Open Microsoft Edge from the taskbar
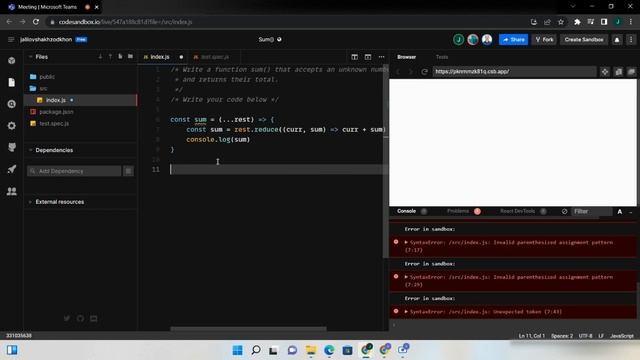The image size is (640, 360). (x=329, y=350)
